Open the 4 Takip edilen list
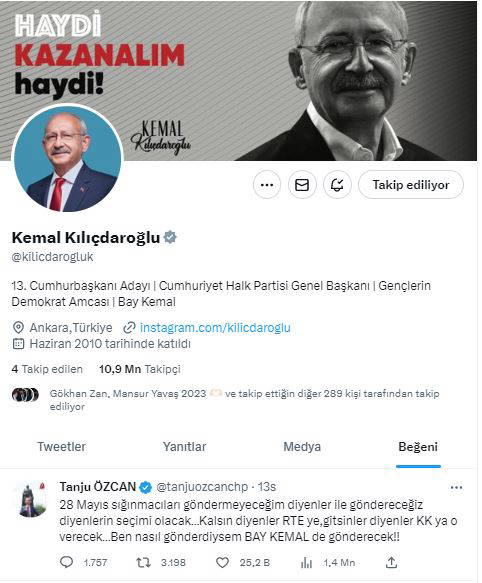The image size is (482, 583). coord(47,369)
